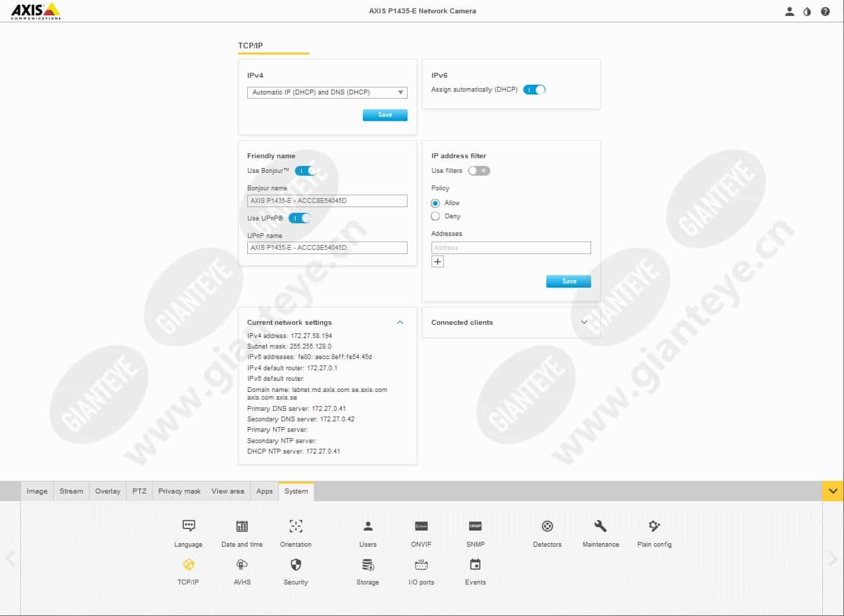Collapse the Current network settings section
The image size is (844, 616).
tap(400, 323)
